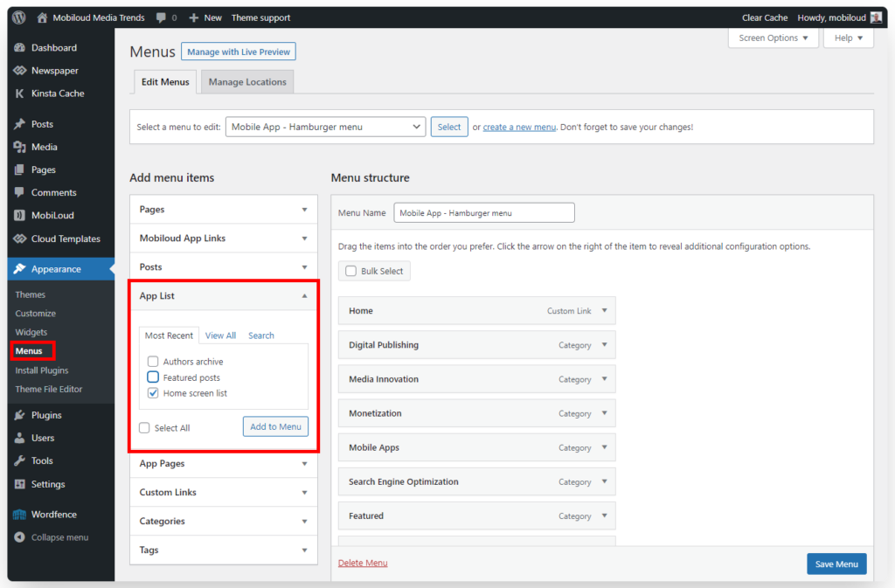Viewport: 895px width, 588px height.
Task: Focus the Menu Name input field
Action: click(x=484, y=212)
